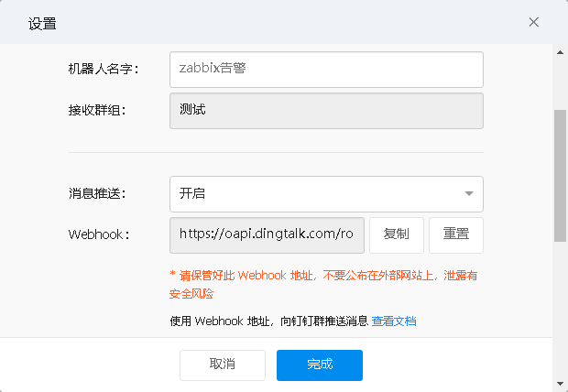Click the 设置 dialog title

coord(42,24)
